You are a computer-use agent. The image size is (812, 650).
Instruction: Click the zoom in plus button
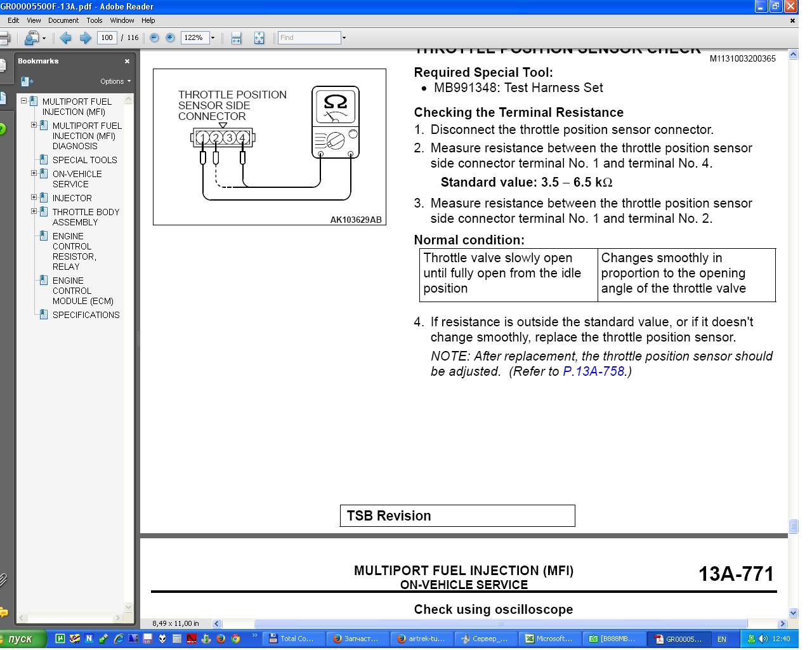click(x=170, y=38)
